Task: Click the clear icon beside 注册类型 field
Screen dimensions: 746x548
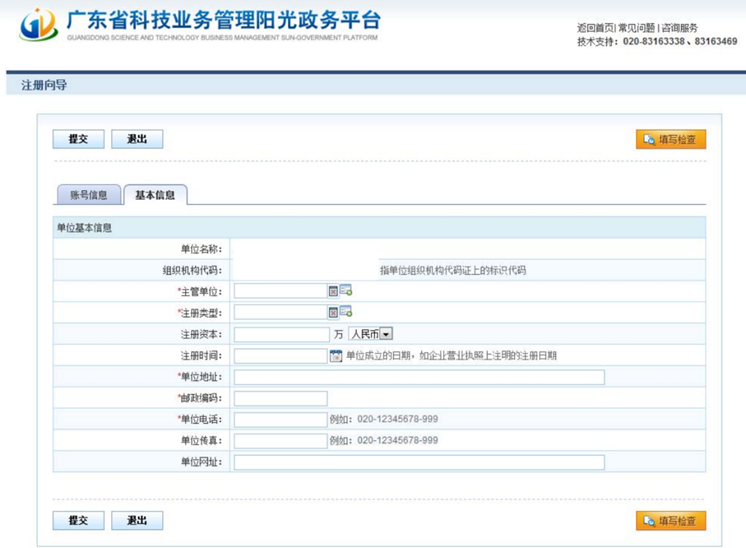Action: (334, 312)
